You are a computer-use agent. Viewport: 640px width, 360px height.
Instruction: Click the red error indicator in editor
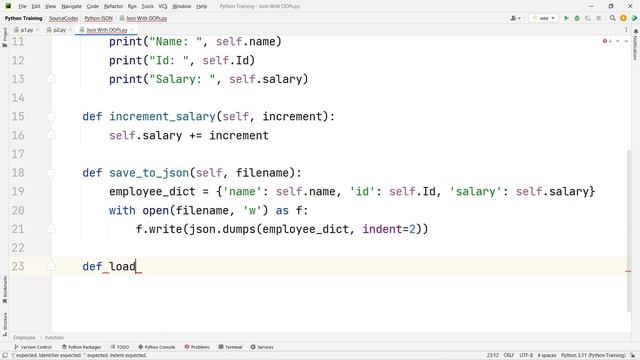pos(607,41)
